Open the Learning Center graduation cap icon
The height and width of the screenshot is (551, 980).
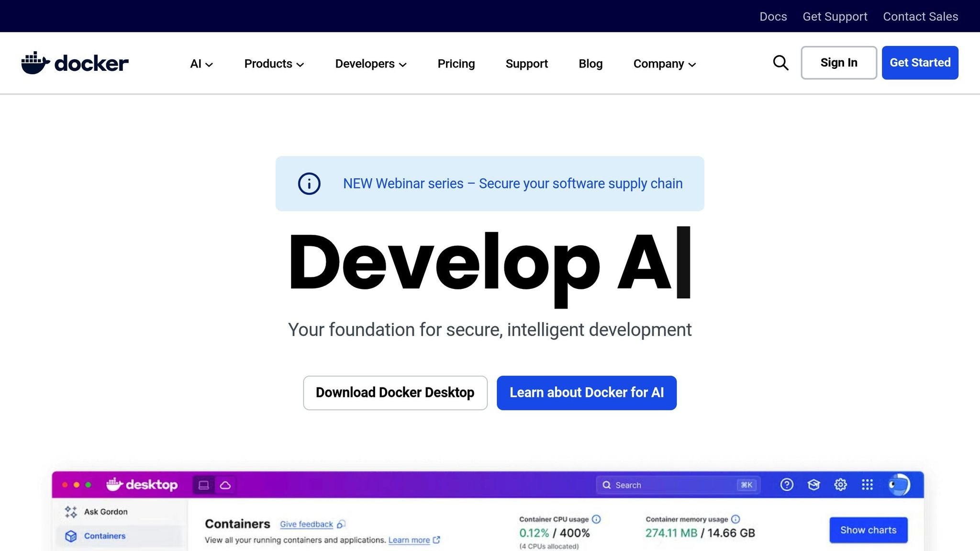coord(813,485)
